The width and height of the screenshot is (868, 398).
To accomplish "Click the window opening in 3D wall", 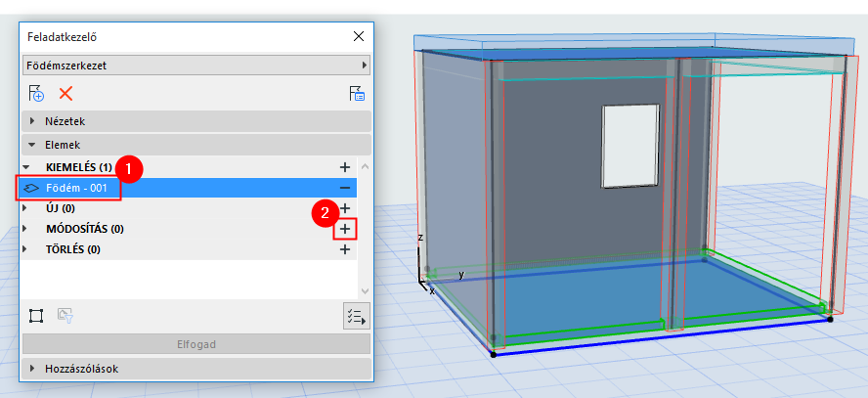I will tap(631, 146).
